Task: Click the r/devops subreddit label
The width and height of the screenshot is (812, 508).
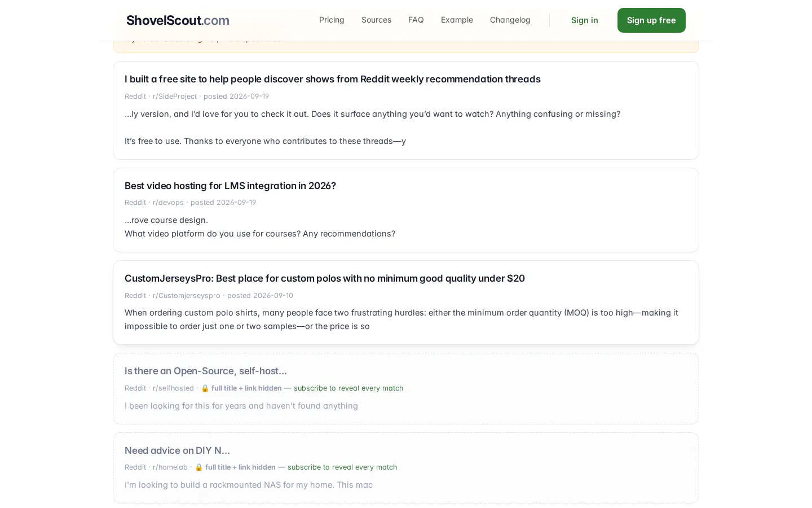Action: [x=168, y=203]
